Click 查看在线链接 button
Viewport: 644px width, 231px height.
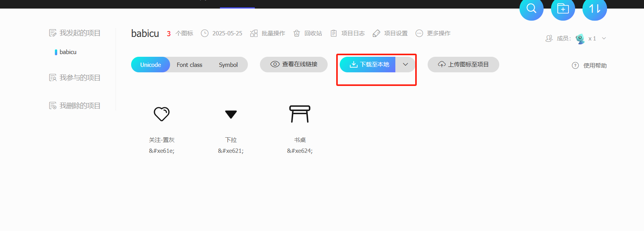(294, 64)
